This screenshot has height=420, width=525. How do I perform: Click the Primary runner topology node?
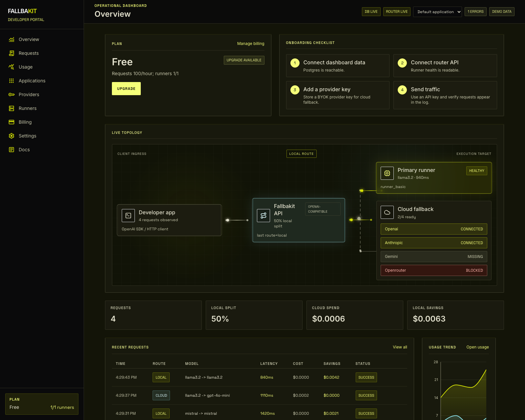tap(434, 178)
